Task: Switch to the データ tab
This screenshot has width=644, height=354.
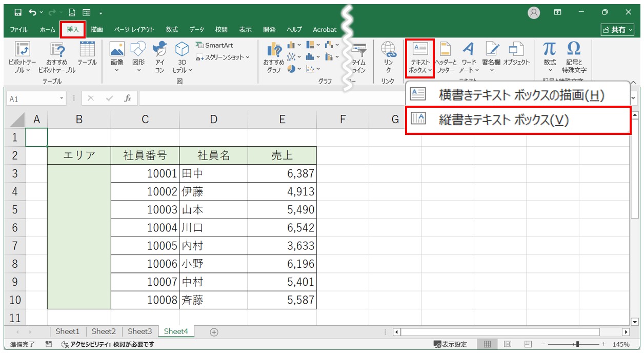Action: click(x=196, y=30)
